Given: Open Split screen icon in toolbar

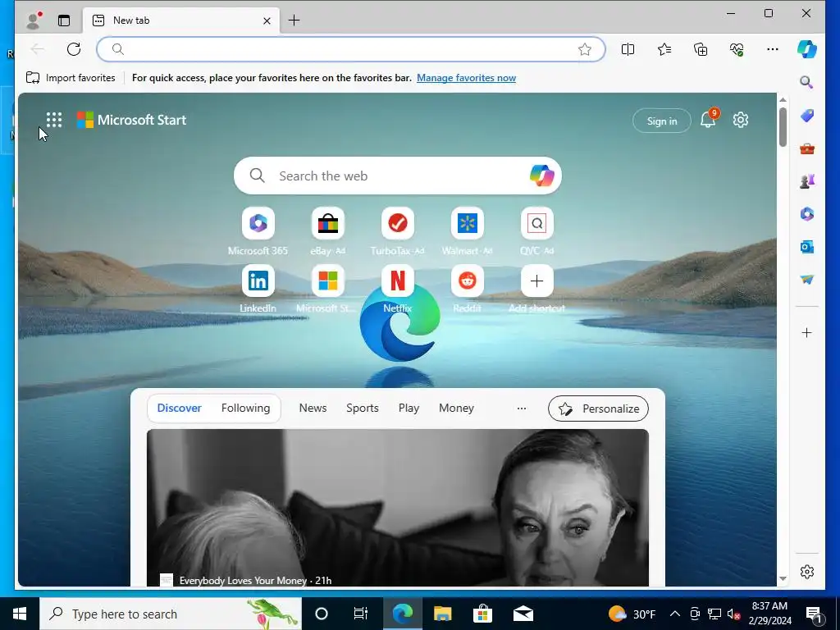Looking at the screenshot, I should pyautogui.click(x=628, y=49).
